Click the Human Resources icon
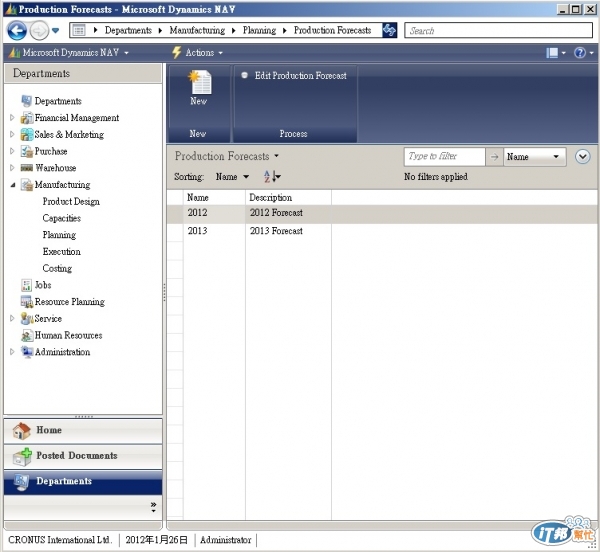This screenshot has width=600, height=552. 27,335
